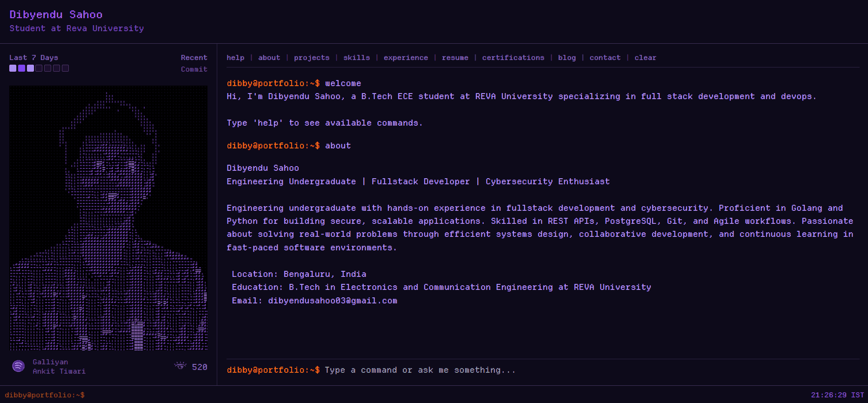
Task: Click the first filled commit activity square
Action: point(13,68)
